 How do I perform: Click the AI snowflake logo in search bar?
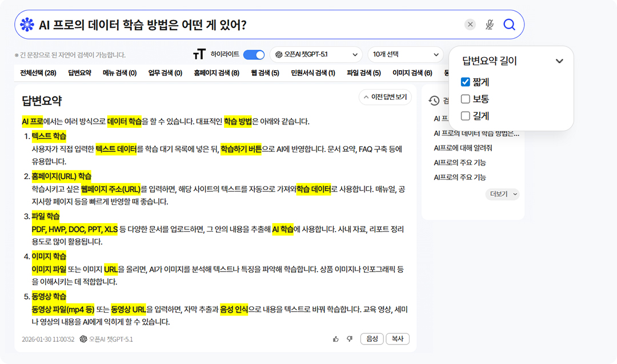(27, 25)
